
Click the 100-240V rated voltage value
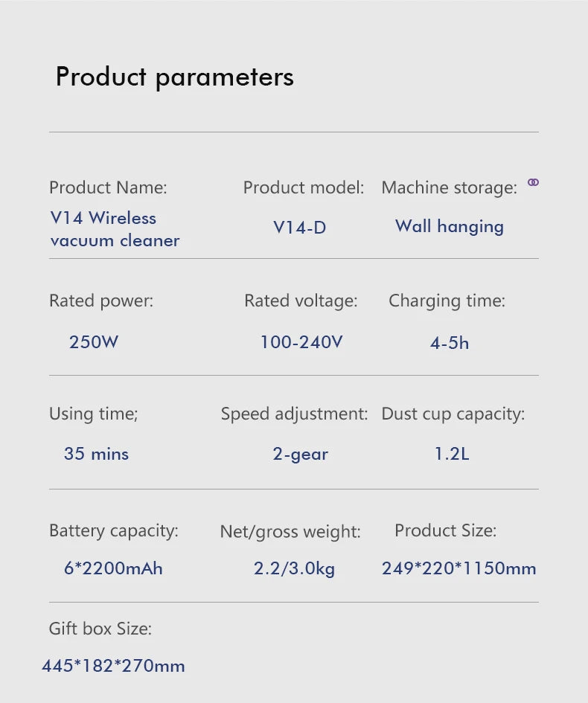pos(301,342)
